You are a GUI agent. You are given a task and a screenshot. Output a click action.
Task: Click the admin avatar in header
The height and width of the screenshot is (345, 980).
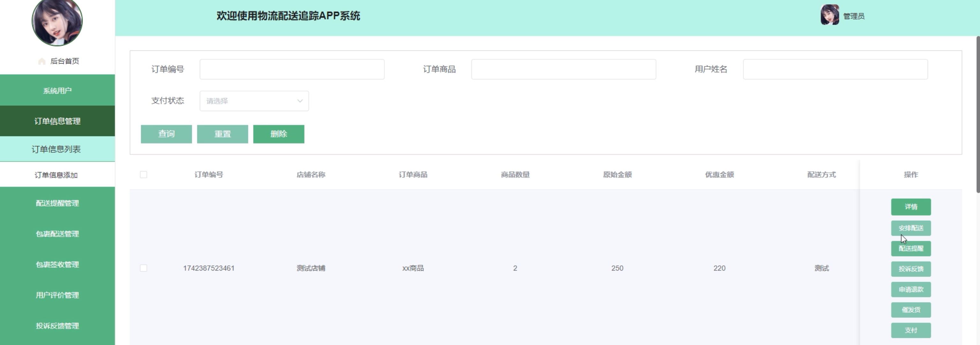coord(830,15)
